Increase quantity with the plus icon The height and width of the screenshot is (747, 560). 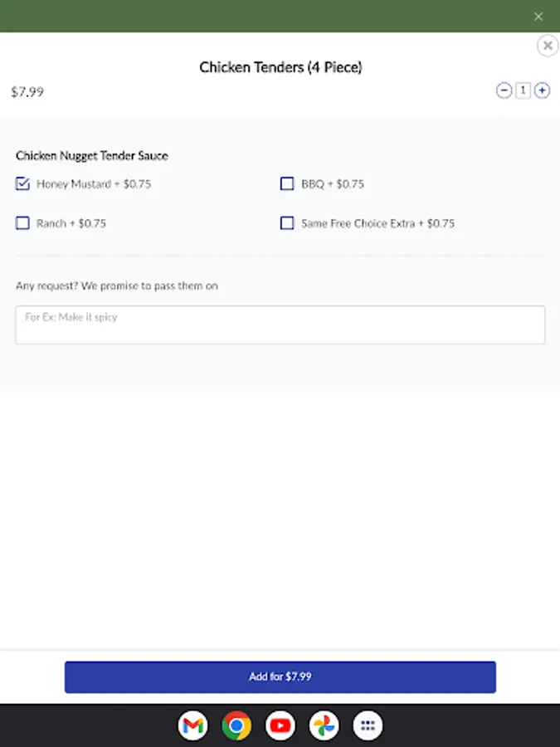(x=541, y=90)
